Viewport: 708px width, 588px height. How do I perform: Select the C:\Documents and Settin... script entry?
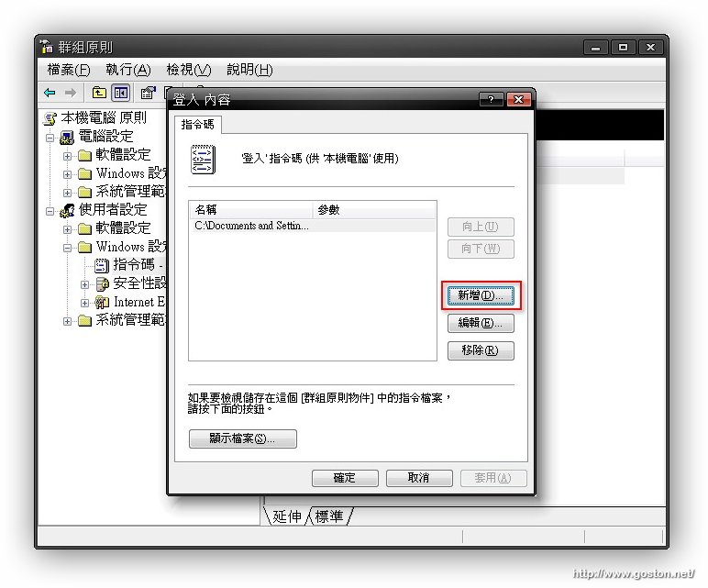(x=252, y=226)
